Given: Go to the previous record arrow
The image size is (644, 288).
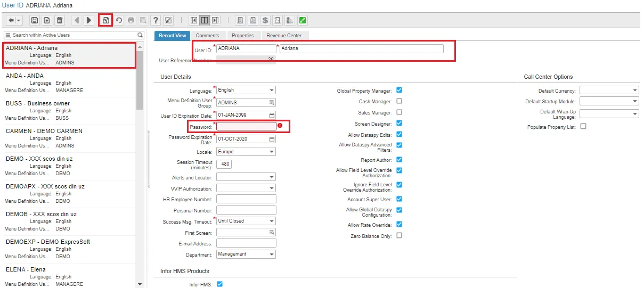Looking at the screenshot, I should (77, 20).
